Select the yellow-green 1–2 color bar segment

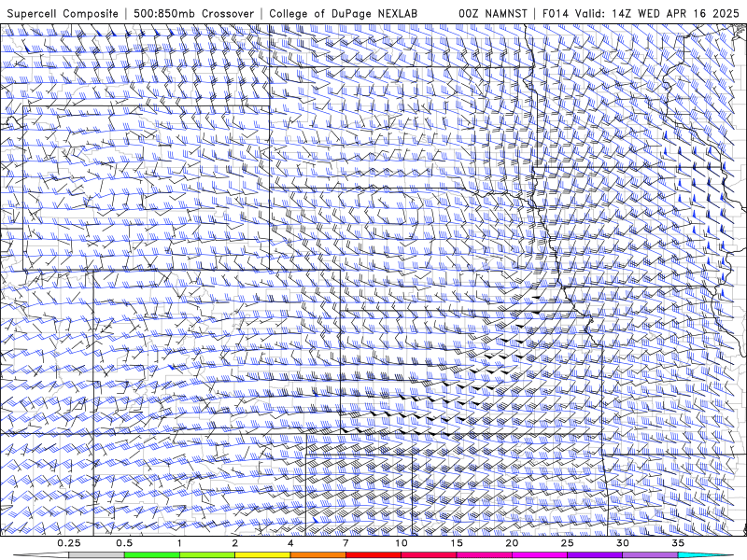pyautogui.click(x=206, y=555)
